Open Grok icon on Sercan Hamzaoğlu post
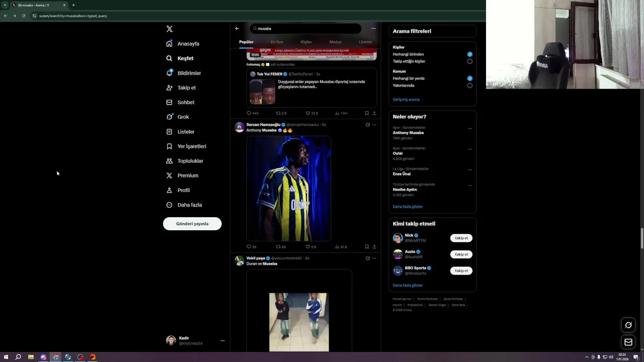 coord(367,125)
